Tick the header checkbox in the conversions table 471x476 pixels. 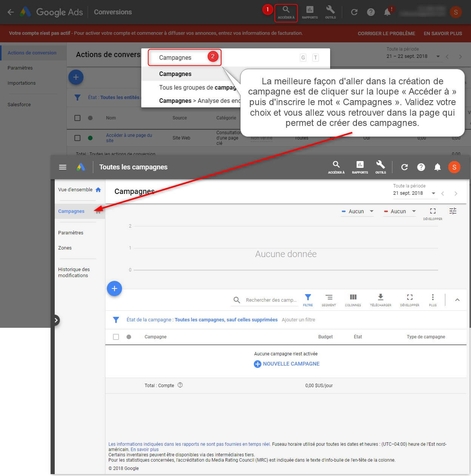77,118
